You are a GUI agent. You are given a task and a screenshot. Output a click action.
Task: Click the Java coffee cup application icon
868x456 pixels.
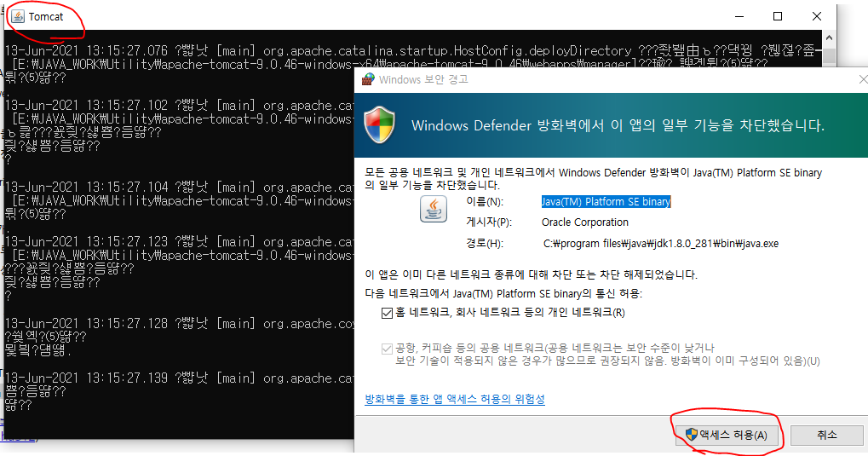[x=434, y=210]
